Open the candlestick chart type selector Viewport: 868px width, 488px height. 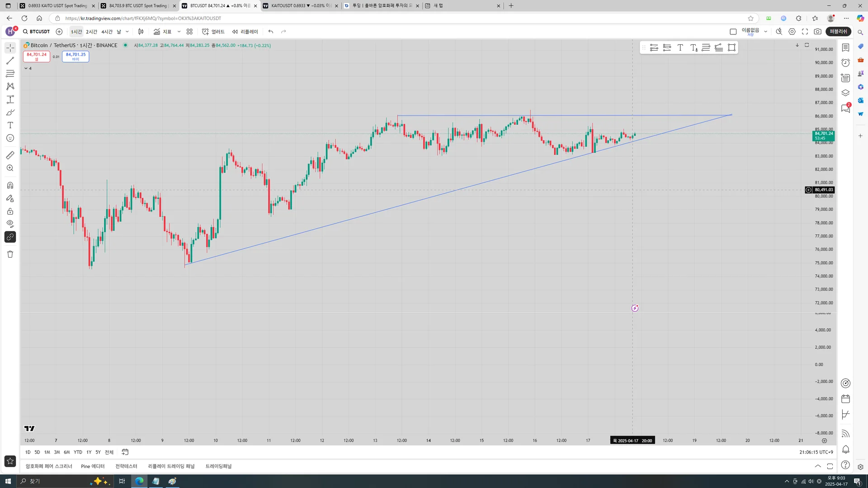click(141, 32)
